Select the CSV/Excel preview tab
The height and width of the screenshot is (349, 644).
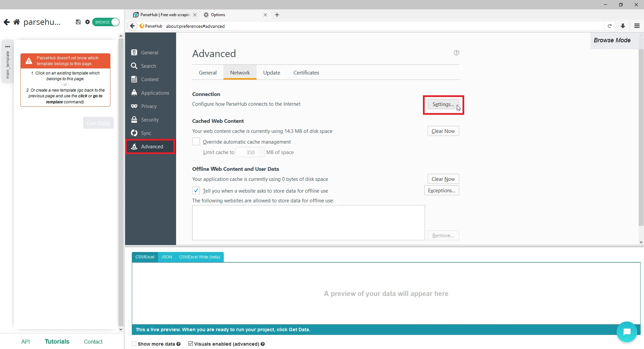pyautogui.click(x=145, y=257)
